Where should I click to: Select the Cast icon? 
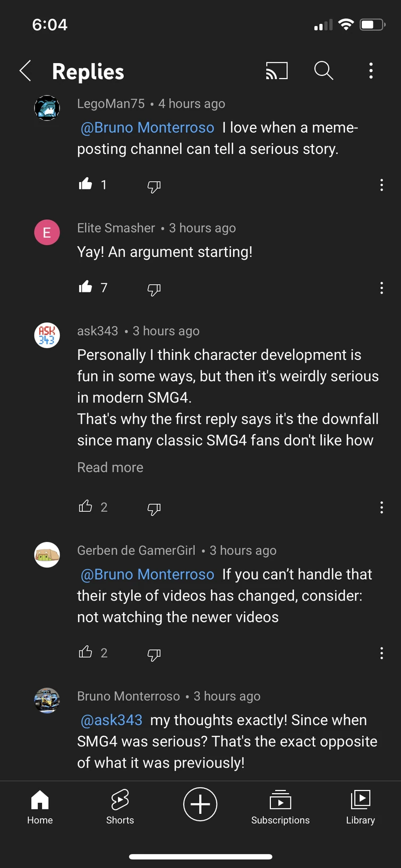pos(276,71)
